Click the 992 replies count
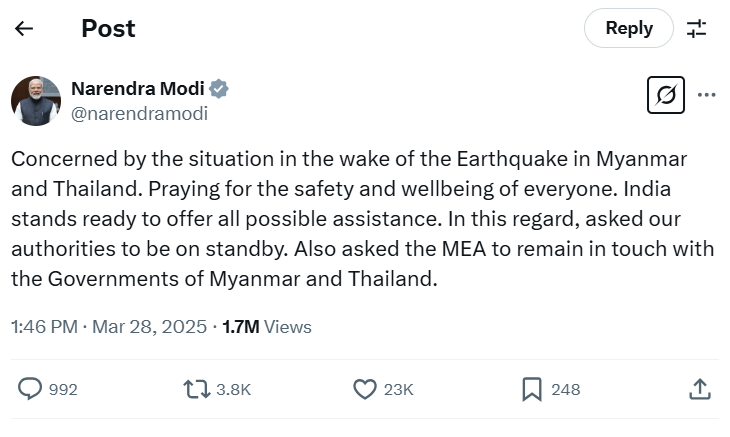The image size is (730, 437). [63, 390]
